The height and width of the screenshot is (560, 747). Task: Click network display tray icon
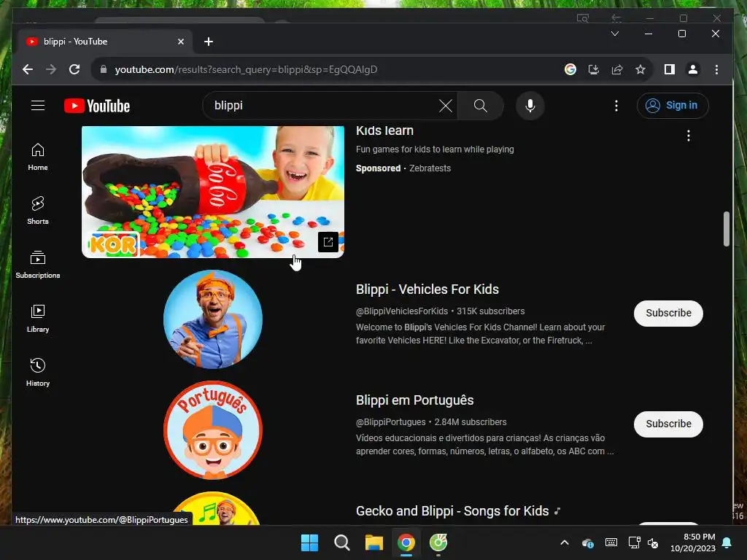634,542
